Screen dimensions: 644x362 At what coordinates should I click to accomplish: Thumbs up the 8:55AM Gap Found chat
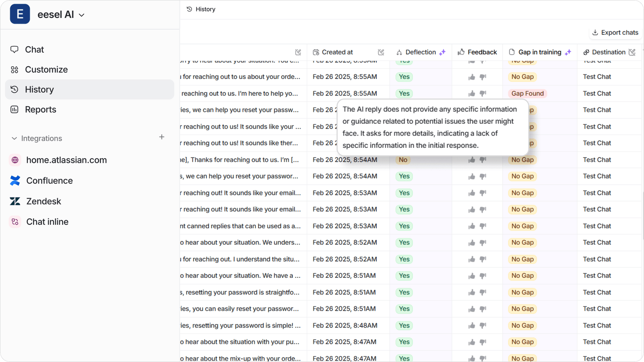[472, 93]
